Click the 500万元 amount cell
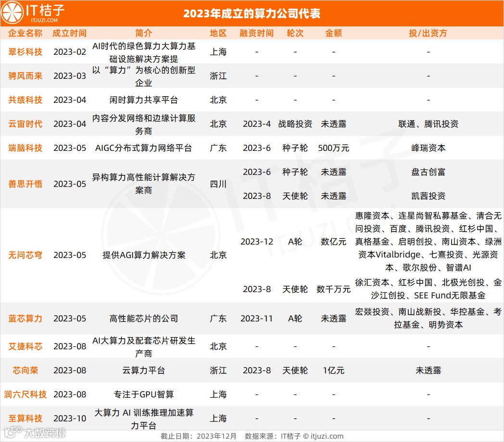The width and height of the screenshot is (504, 442). point(333,148)
